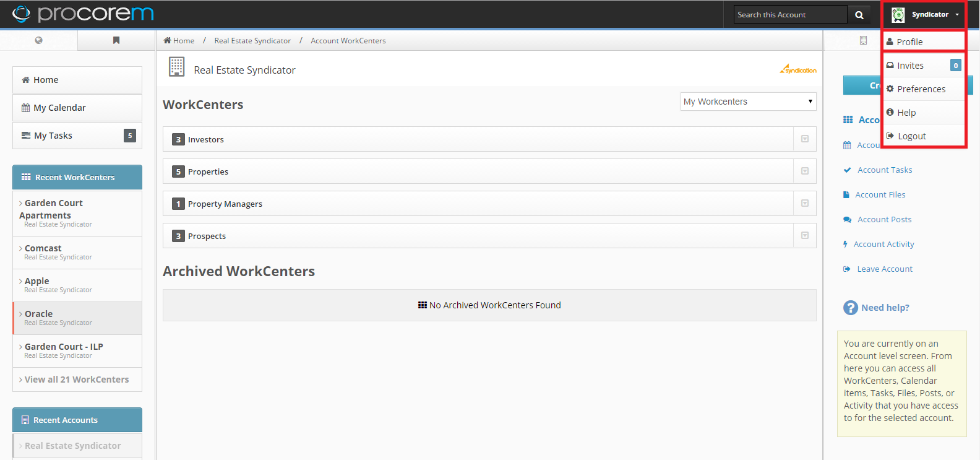Click the Search this Account field
The width and height of the screenshot is (980, 460).
pyautogui.click(x=790, y=15)
